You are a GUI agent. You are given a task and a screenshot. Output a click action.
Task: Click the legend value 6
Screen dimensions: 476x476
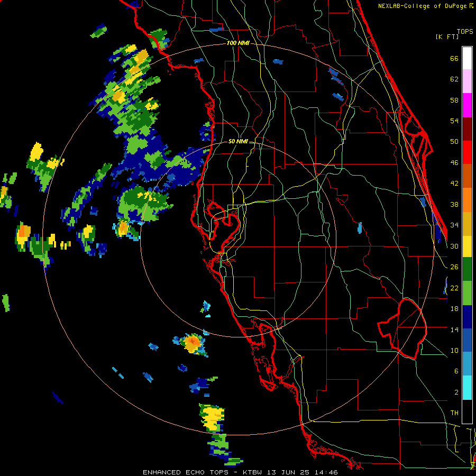point(456,371)
